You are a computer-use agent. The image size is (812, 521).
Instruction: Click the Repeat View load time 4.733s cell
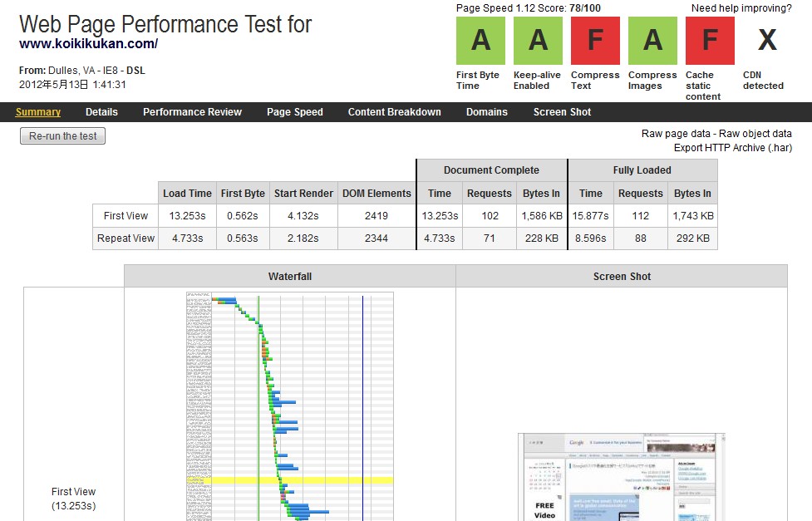click(x=188, y=238)
